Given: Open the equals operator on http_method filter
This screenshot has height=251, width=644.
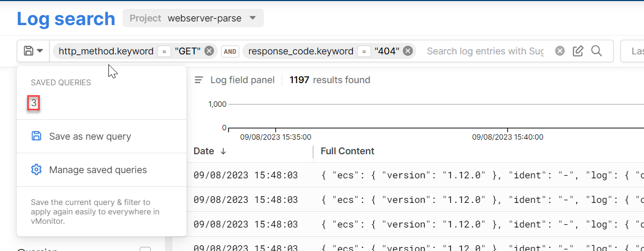Looking at the screenshot, I should click(x=164, y=51).
